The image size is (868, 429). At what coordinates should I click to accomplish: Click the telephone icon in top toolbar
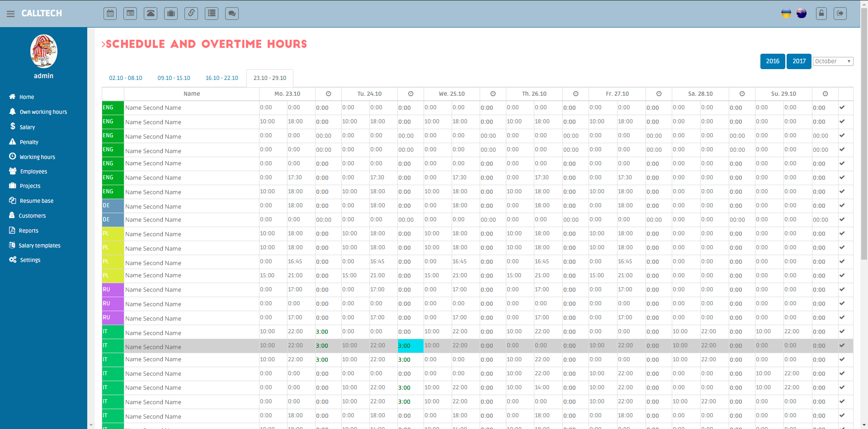click(x=151, y=14)
